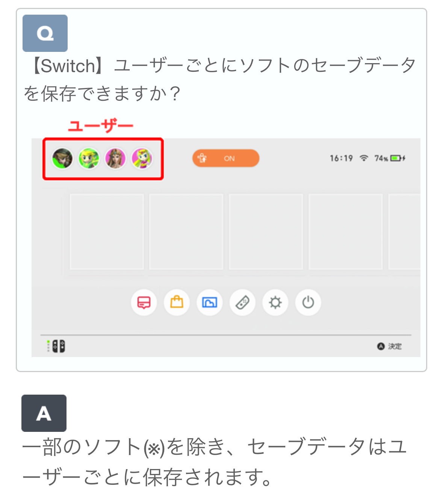
Task: Click the first empty game tile
Action: coord(107,232)
